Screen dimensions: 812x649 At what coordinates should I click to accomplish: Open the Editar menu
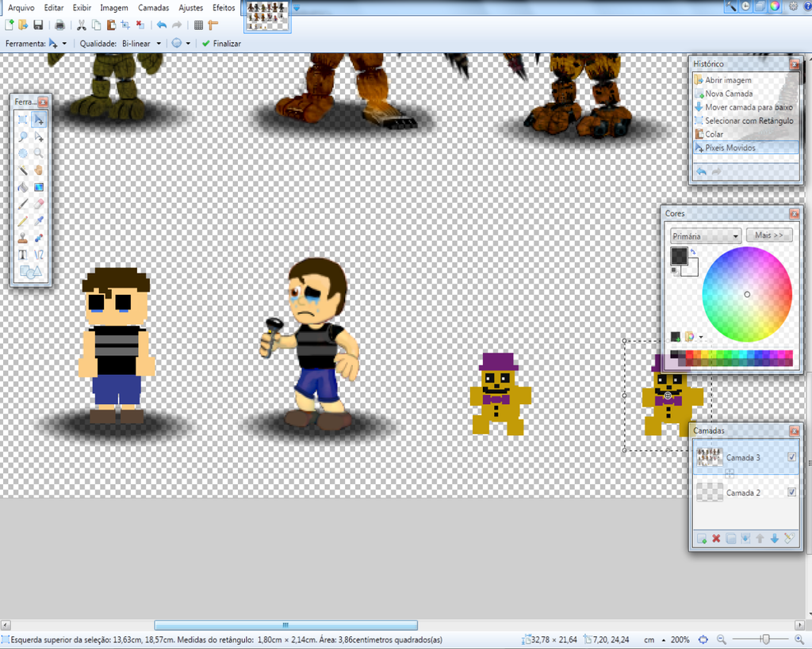click(x=54, y=8)
